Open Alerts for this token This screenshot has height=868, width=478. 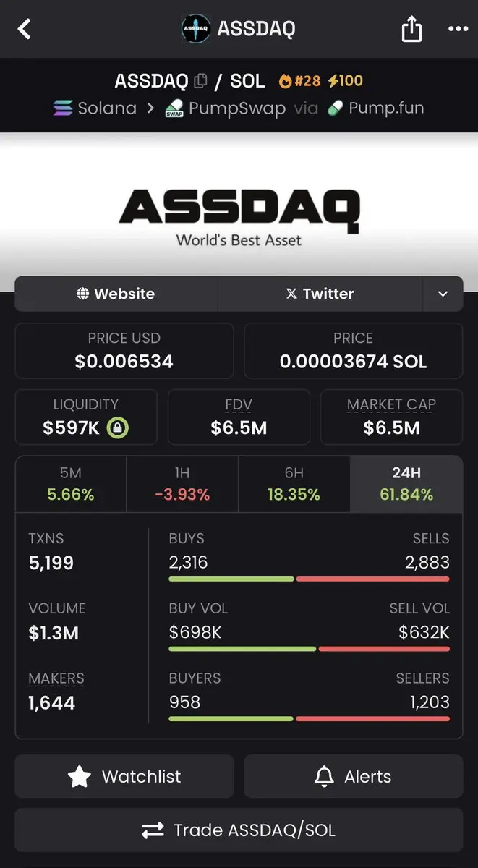354,776
